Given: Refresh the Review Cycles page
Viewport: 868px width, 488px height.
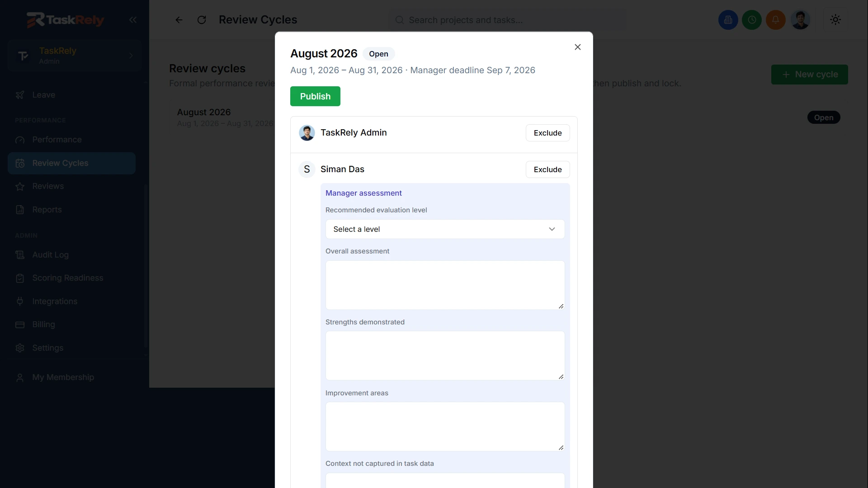Looking at the screenshot, I should click(x=202, y=20).
